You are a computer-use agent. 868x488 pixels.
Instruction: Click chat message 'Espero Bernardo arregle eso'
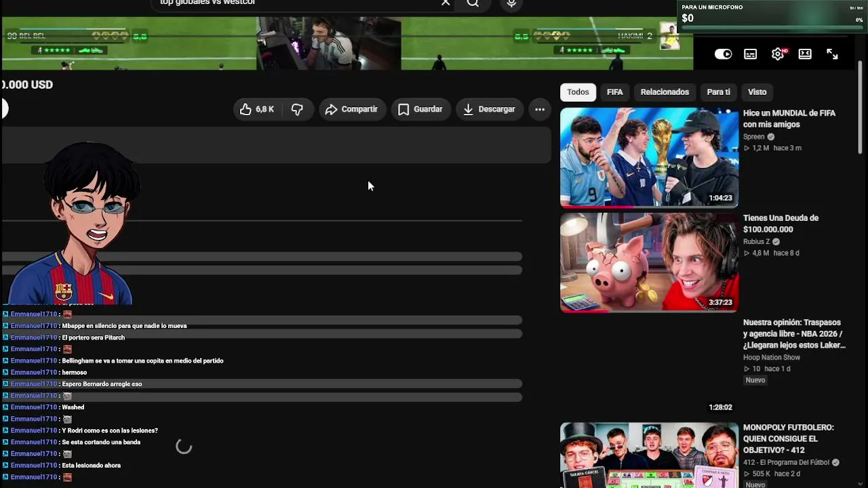point(102,384)
